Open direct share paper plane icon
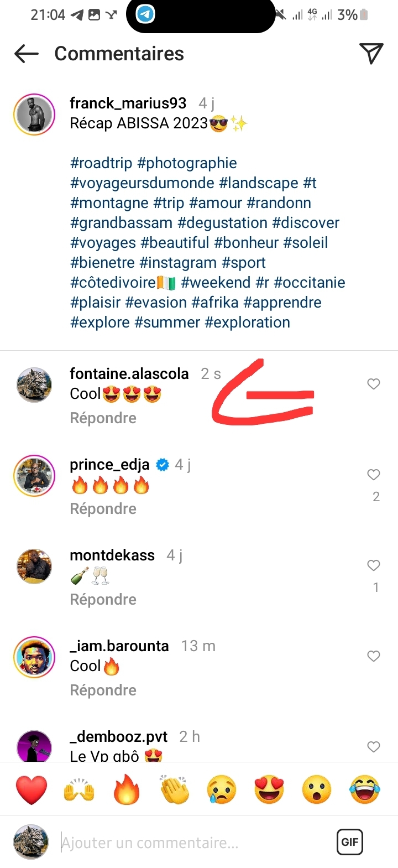Viewport: 398px width, 868px height. (x=371, y=54)
